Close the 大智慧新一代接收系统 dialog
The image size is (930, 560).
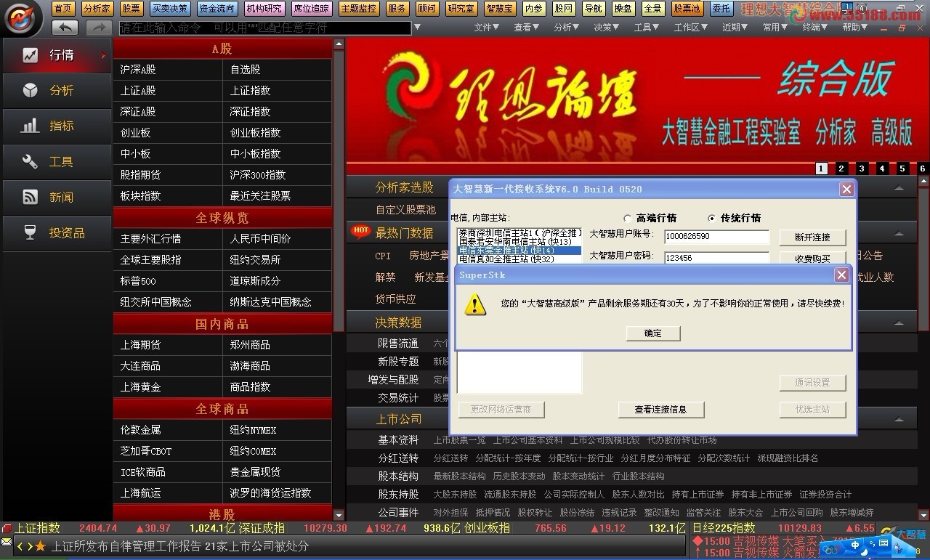(846, 189)
